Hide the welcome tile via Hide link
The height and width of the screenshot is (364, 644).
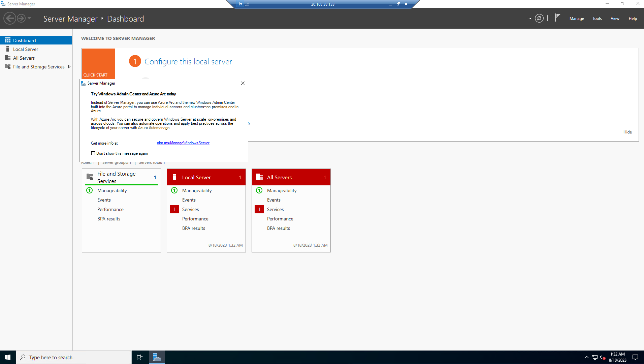click(627, 132)
